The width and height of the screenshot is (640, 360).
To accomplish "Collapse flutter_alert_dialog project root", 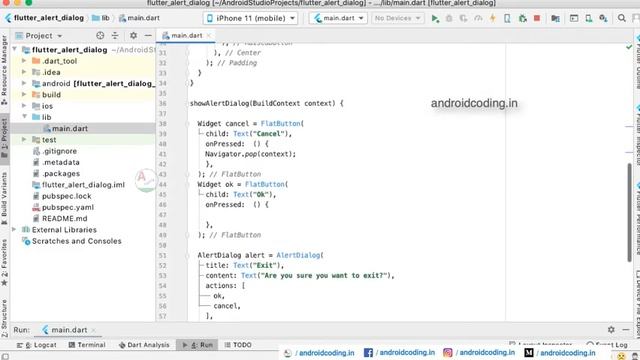I will pos(14,50).
